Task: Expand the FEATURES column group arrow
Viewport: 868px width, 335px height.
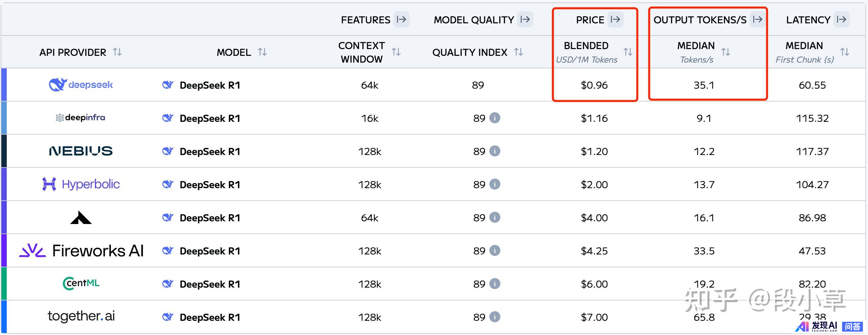Action: click(401, 19)
